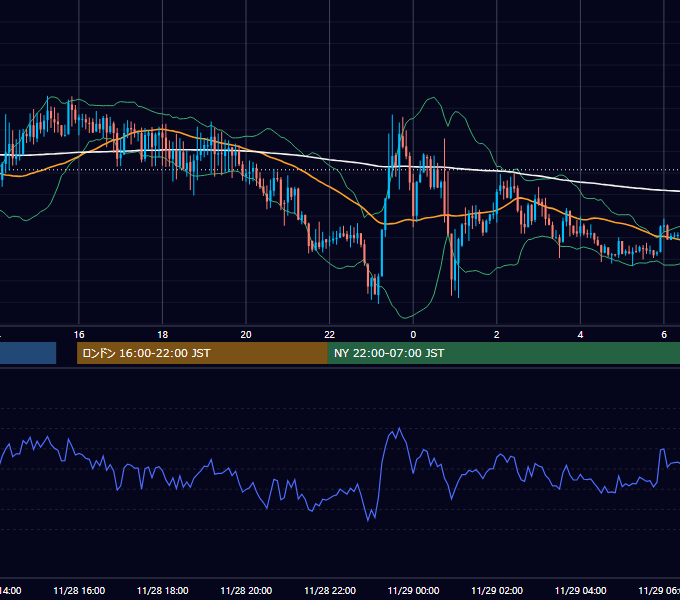Click the 11/28 18:00 date label
The image size is (680, 600).
(x=163, y=591)
